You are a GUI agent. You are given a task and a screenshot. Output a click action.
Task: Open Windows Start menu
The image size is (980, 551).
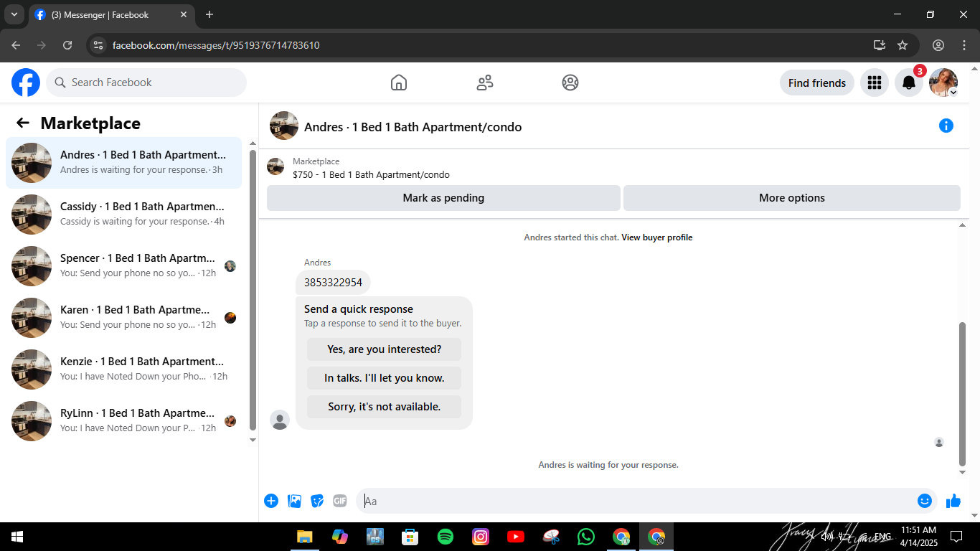(x=17, y=537)
